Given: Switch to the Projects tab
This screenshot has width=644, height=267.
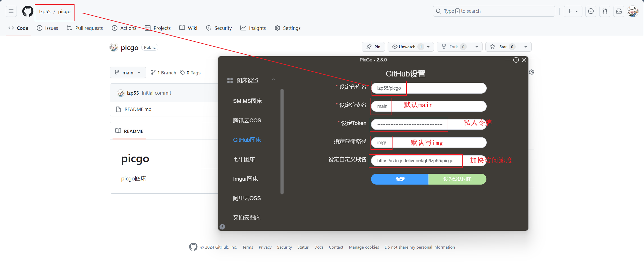Looking at the screenshot, I should (x=158, y=28).
